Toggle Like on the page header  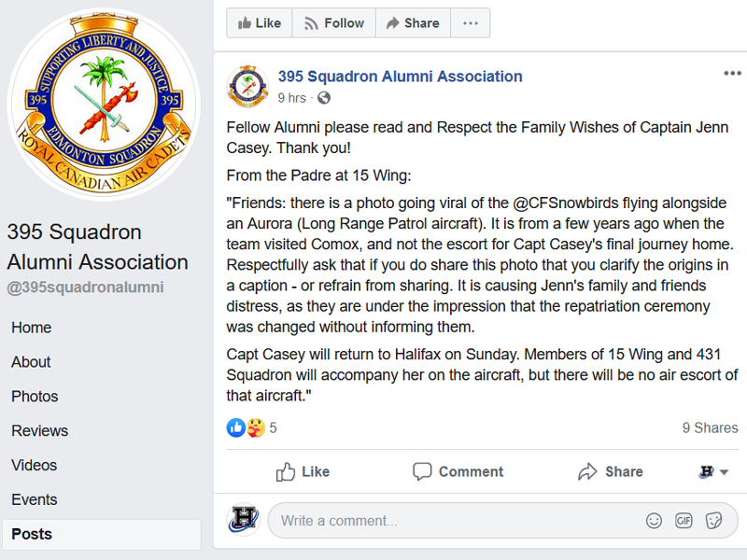260,22
